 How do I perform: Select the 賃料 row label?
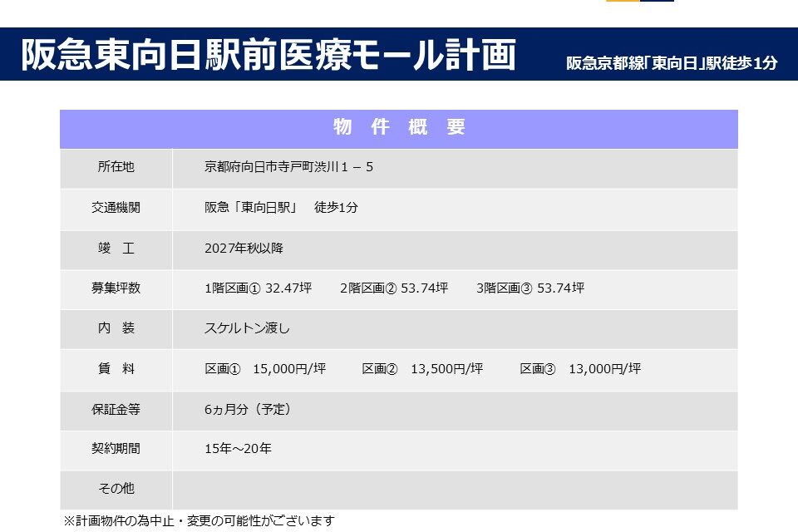pyautogui.click(x=116, y=368)
